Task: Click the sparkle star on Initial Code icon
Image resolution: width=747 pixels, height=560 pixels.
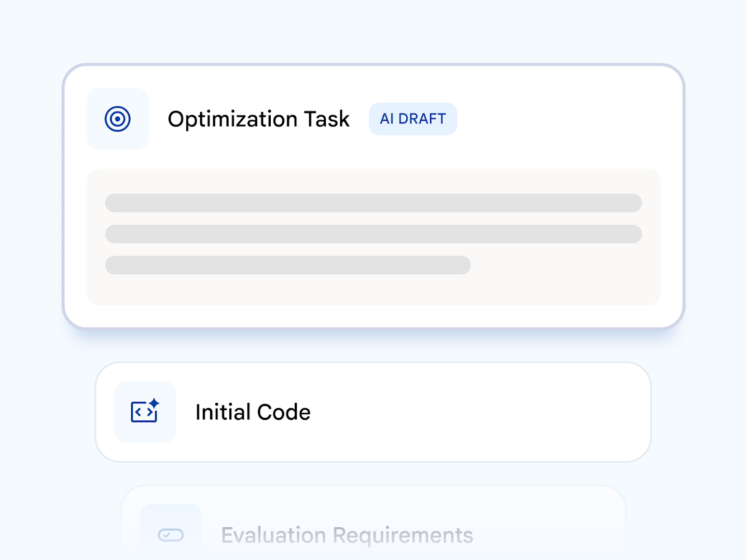Action: 154,403
